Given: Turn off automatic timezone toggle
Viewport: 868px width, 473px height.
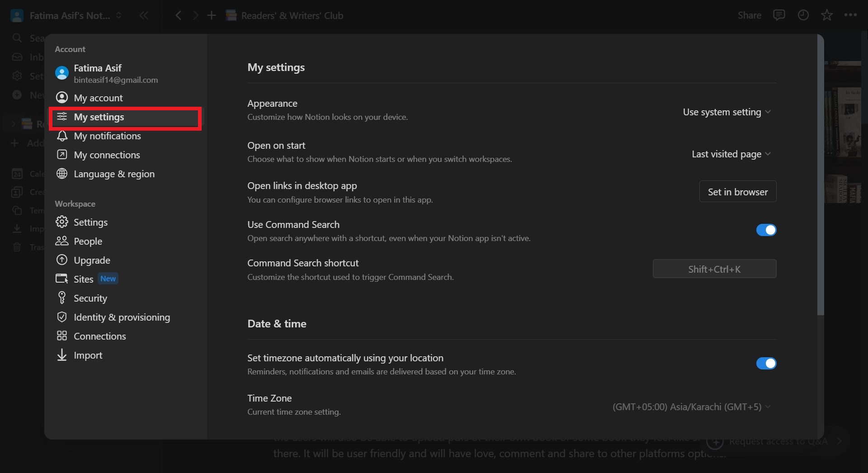Looking at the screenshot, I should coord(766,364).
